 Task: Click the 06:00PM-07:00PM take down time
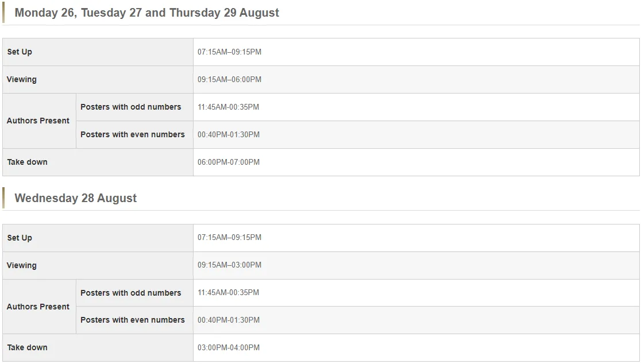pos(228,162)
